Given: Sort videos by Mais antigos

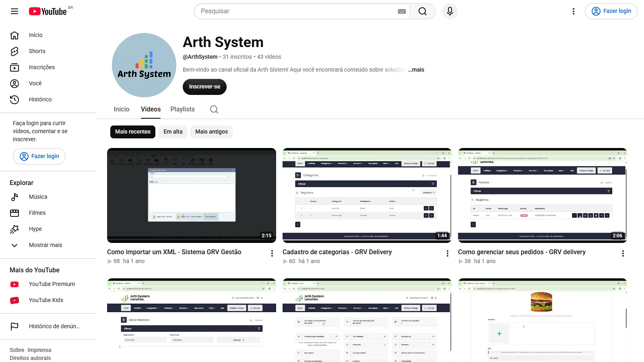Looking at the screenshot, I should pos(212,132).
